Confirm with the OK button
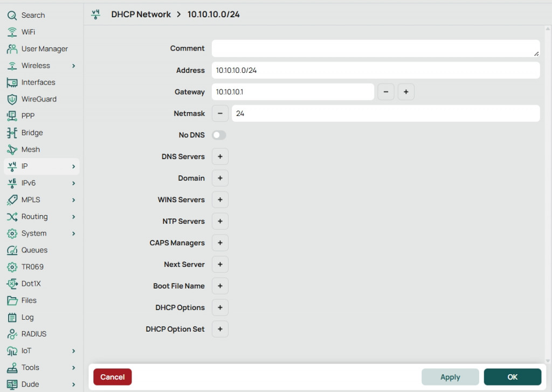Image resolution: width=552 pixels, height=392 pixels. (512, 377)
